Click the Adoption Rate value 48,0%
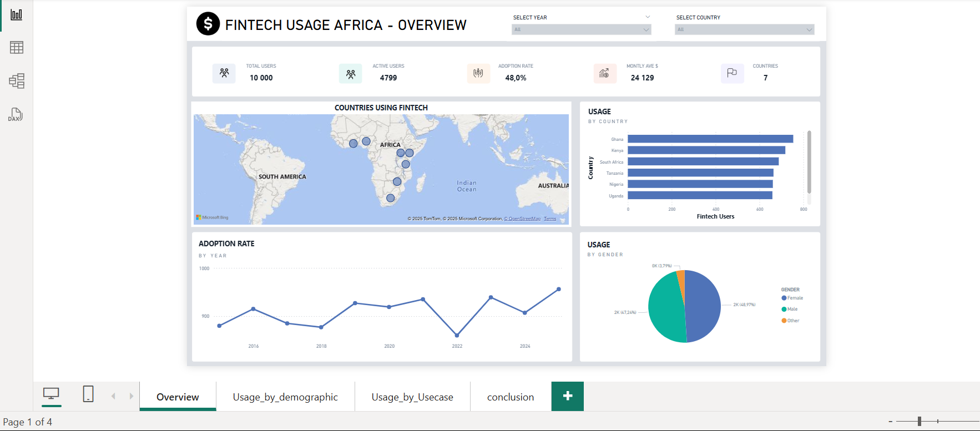The width and height of the screenshot is (980, 431). pyautogui.click(x=516, y=78)
